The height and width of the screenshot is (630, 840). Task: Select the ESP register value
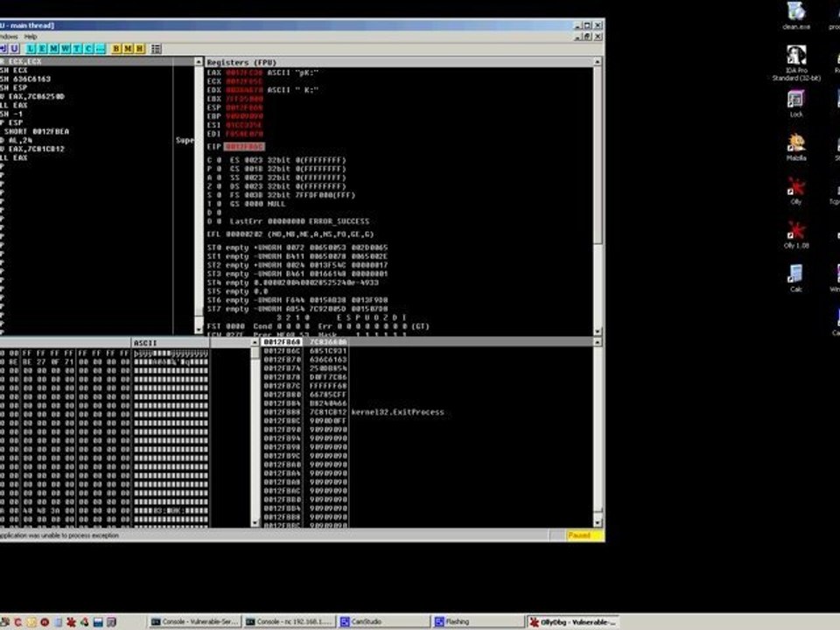(x=244, y=108)
